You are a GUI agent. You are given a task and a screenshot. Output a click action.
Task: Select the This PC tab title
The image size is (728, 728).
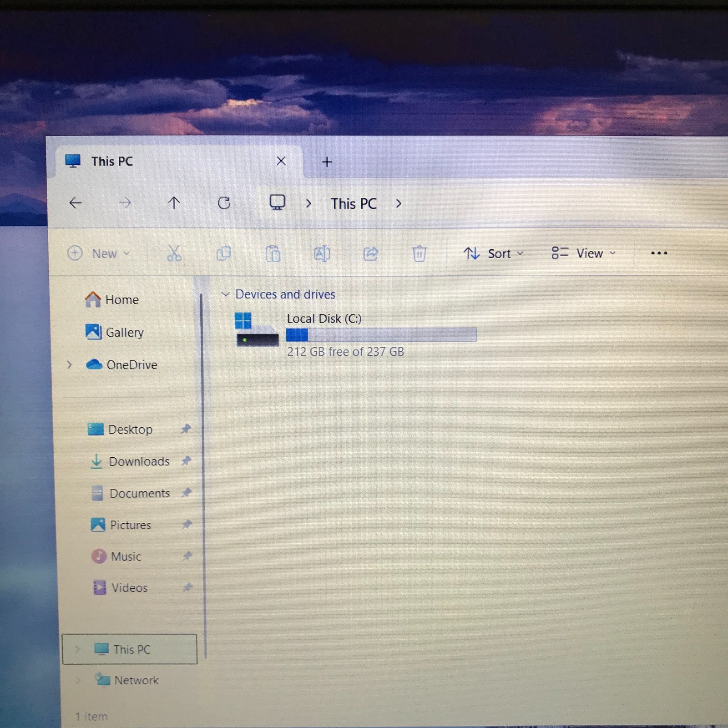pos(112,162)
